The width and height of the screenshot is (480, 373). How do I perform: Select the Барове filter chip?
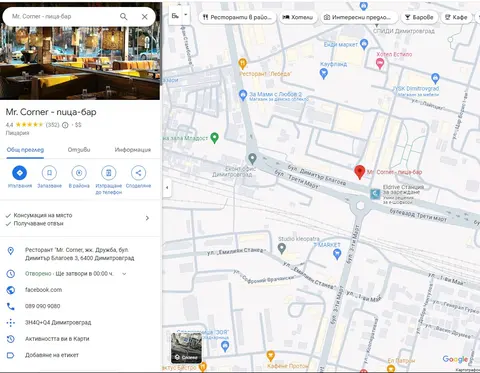[419, 17]
